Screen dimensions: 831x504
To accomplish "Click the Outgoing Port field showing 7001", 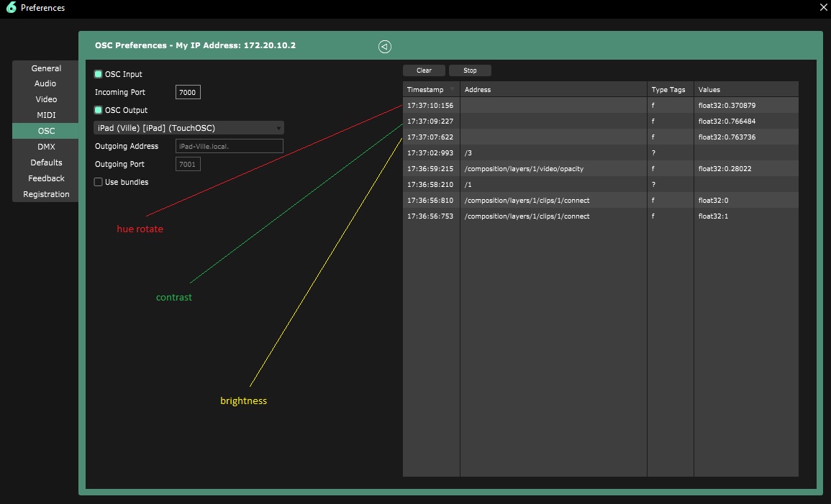I will click(188, 164).
